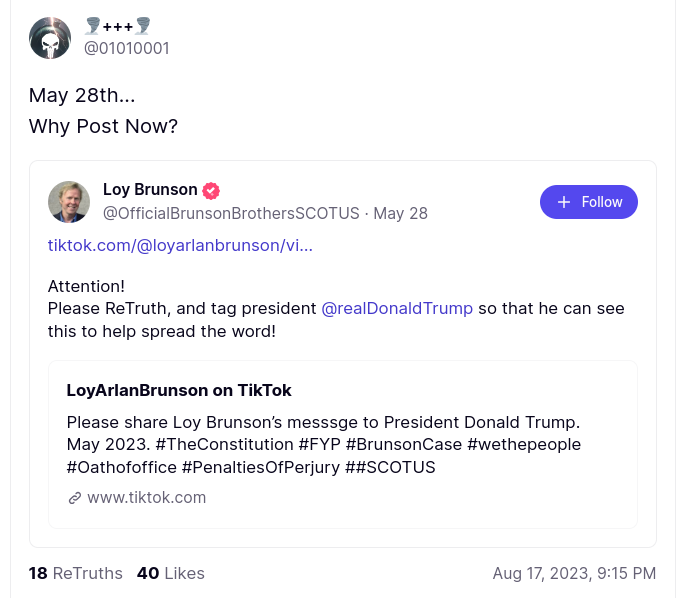Open the LoyArlanBrunson on TikTok card title
The width and height of the screenshot is (679, 598).
(179, 390)
